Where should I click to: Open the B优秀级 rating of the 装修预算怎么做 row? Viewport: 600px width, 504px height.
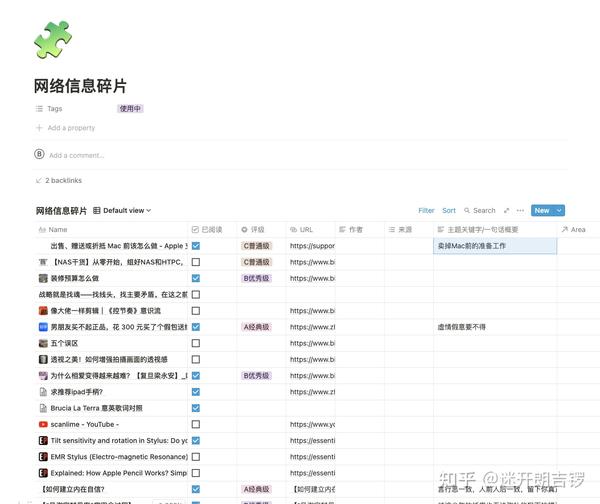256,278
